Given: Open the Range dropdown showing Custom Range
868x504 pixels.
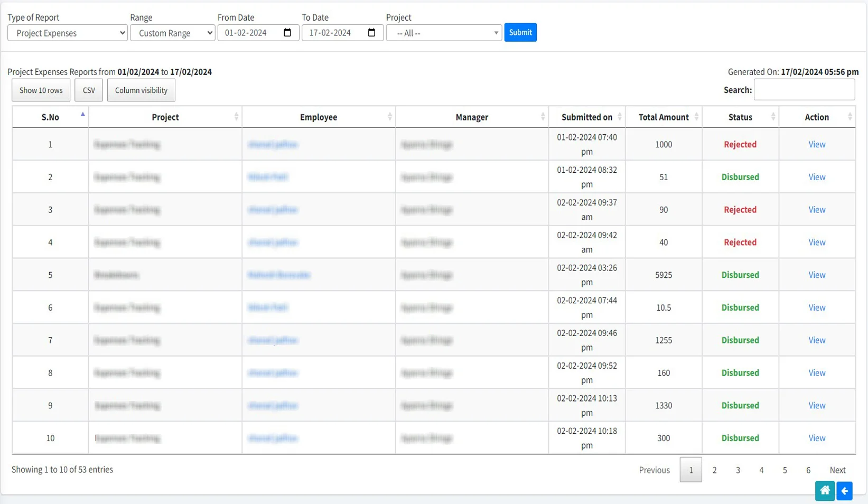Looking at the screenshot, I should tap(172, 33).
